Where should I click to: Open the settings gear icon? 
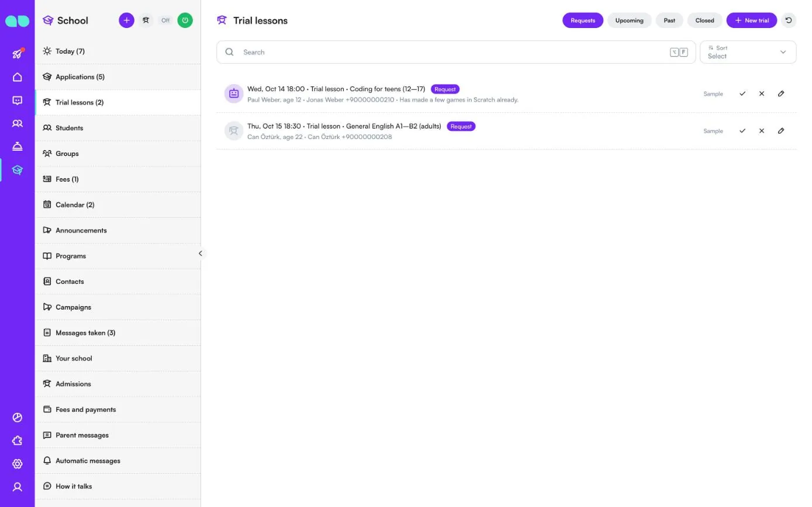[x=18, y=464]
